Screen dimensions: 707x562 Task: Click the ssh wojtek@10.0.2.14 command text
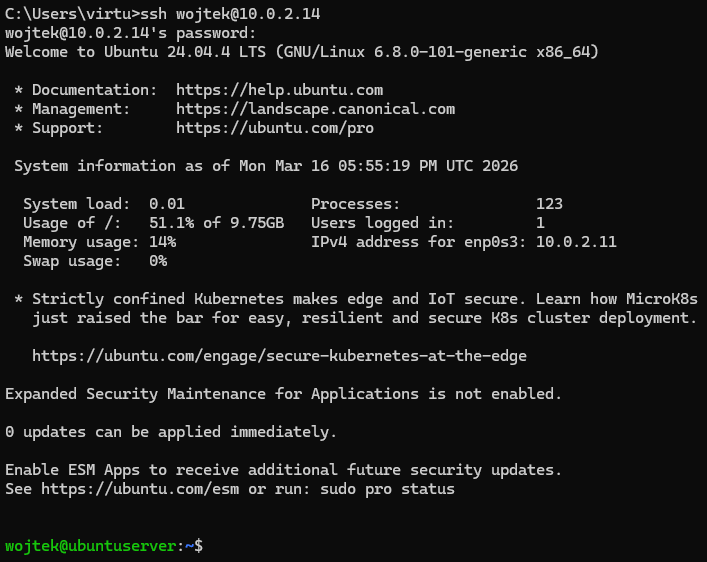pyautogui.click(x=230, y=14)
